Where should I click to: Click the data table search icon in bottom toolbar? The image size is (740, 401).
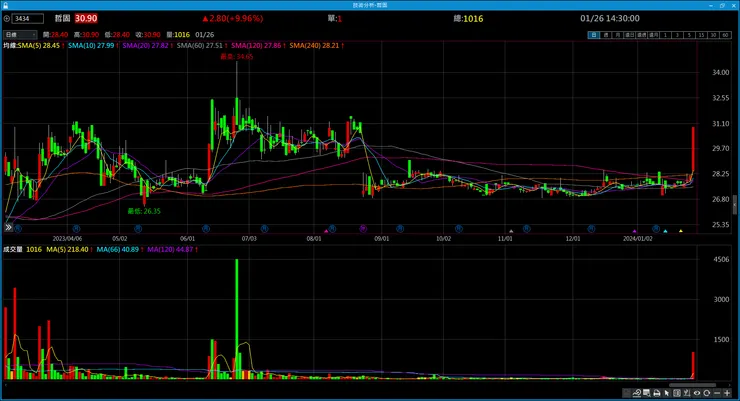point(647,393)
